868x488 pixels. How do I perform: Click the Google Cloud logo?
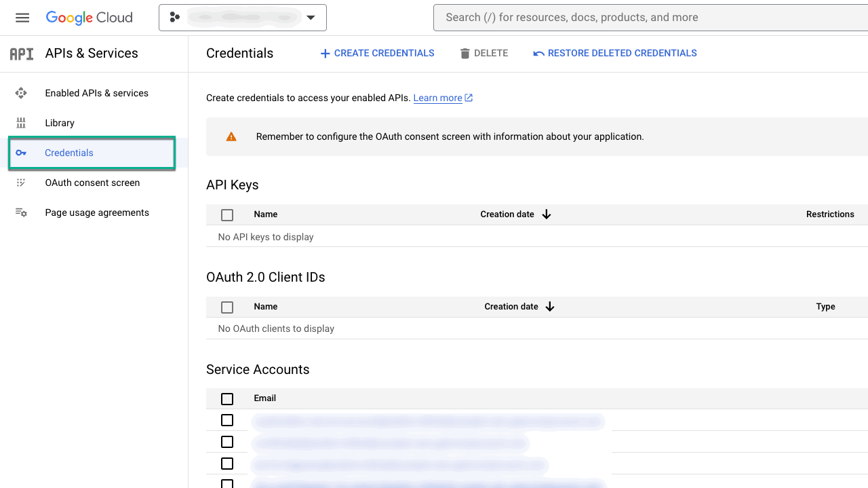[x=89, y=18]
